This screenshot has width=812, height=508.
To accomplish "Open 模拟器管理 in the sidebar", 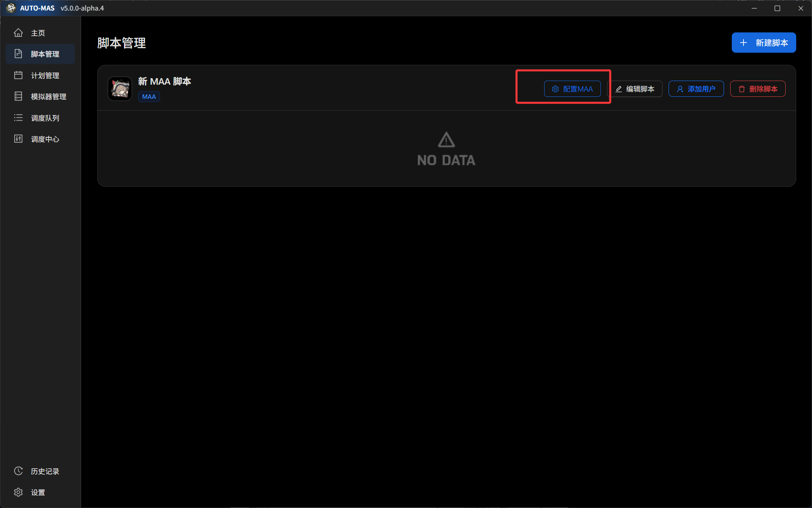I will point(49,96).
